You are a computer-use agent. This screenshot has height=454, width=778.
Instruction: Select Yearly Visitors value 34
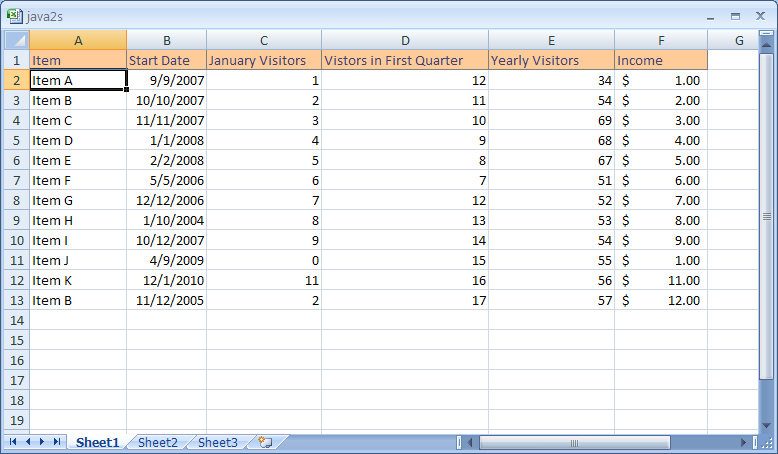552,80
